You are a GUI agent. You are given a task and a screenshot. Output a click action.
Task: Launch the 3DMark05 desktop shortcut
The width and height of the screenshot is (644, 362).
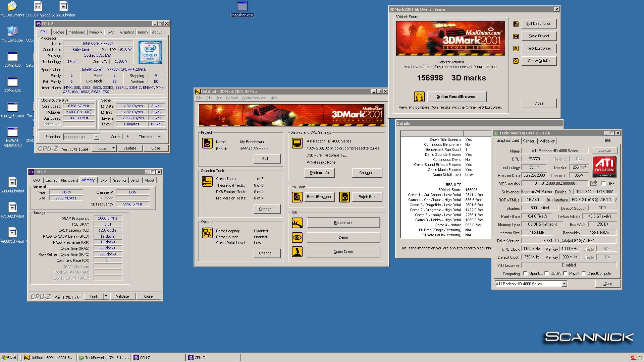(x=12, y=59)
